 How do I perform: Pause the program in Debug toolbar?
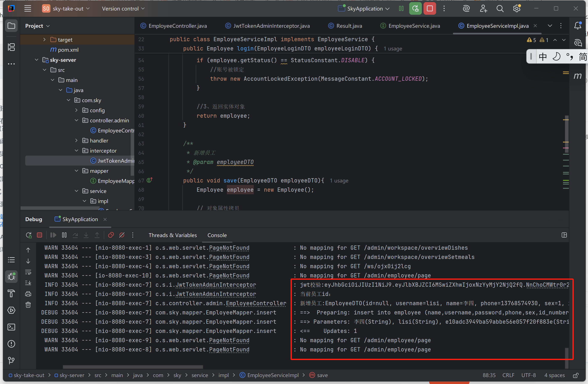tap(64, 235)
